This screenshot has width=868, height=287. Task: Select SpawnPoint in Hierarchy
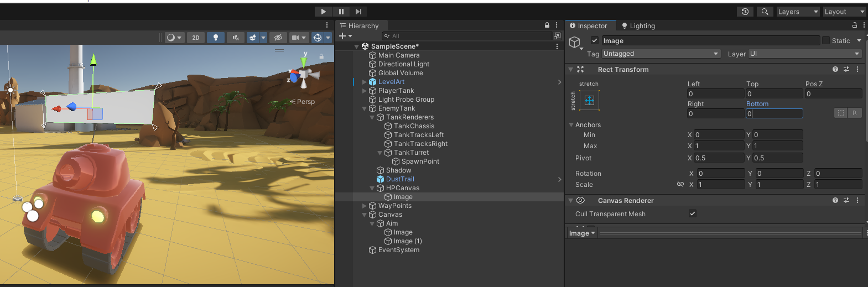[420, 161]
